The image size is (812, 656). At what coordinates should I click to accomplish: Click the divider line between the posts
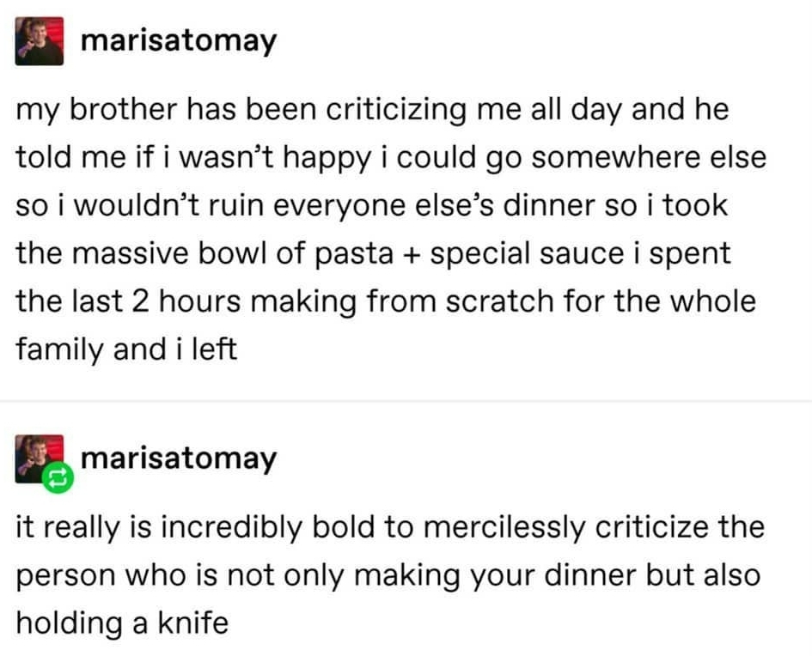point(406,401)
